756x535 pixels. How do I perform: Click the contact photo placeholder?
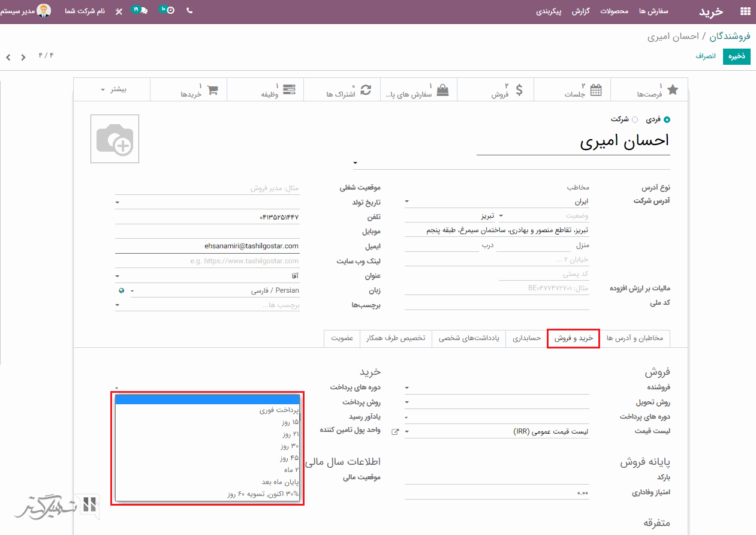[115, 139]
